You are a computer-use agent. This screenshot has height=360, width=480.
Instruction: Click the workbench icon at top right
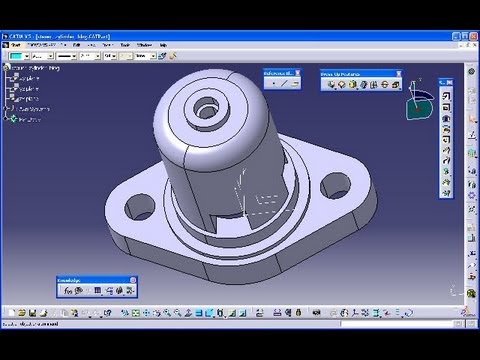[471, 71]
